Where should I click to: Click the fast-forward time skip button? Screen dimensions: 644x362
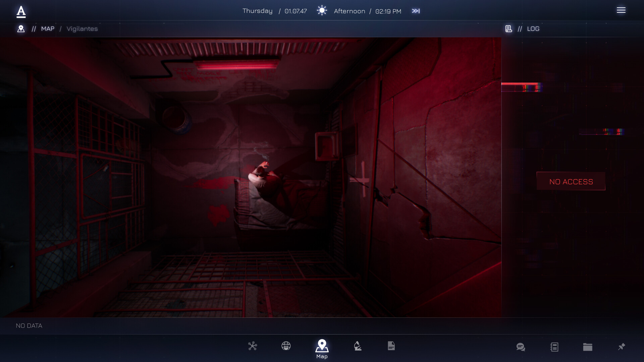point(416,10)
